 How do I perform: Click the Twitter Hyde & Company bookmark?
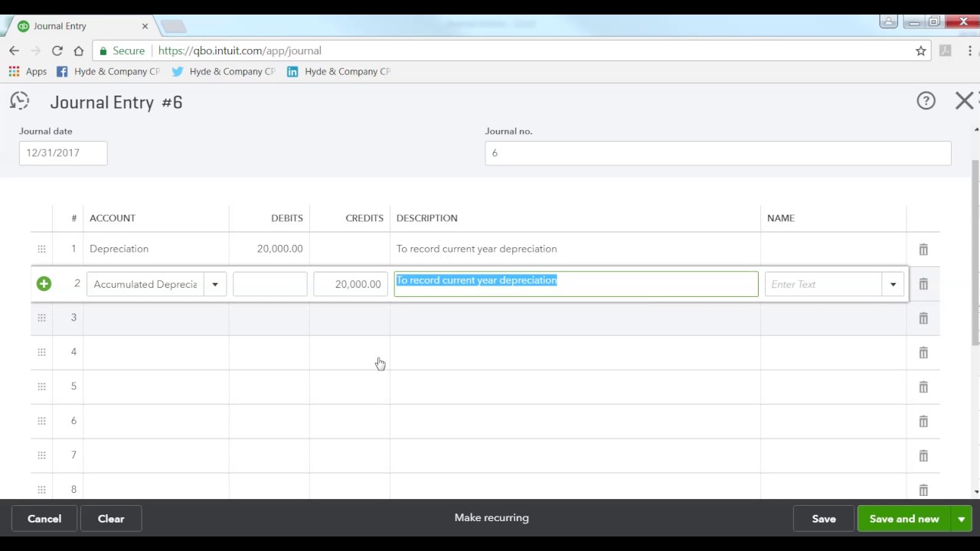(224, 71)
